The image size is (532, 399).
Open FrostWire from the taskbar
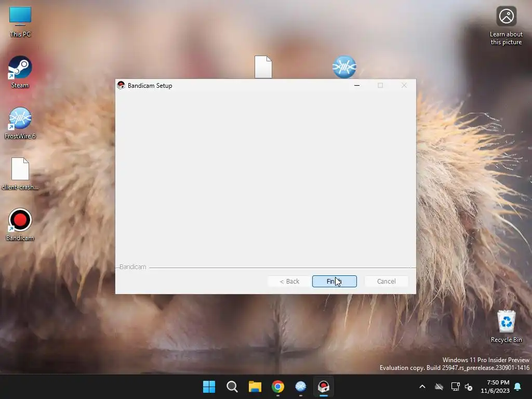[x=301, y=387]
